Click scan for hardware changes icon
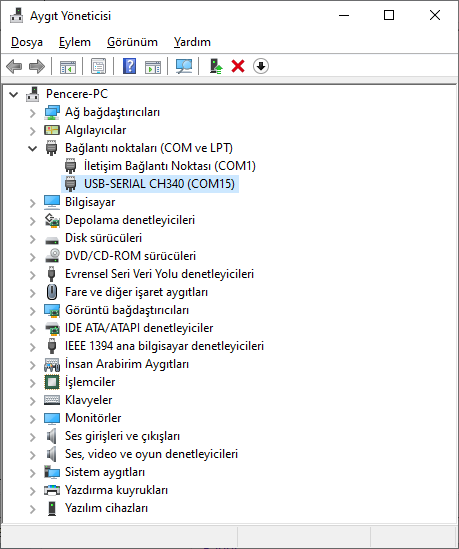 184,66
